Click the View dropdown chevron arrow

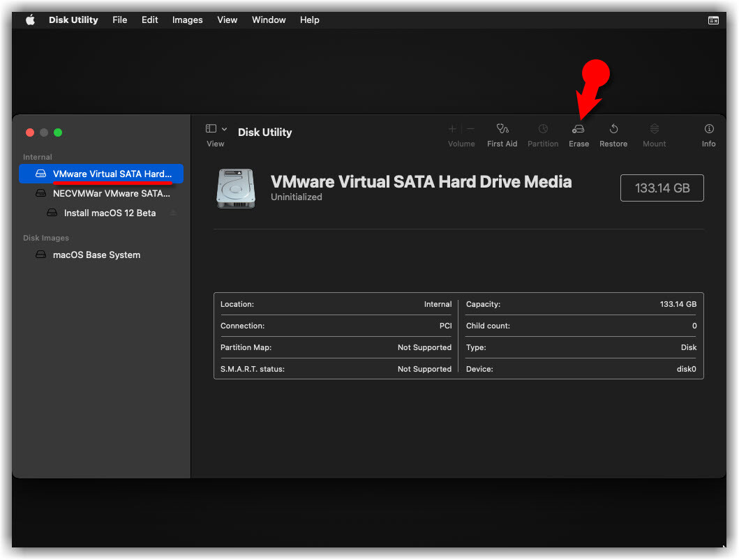click(224, 129)
